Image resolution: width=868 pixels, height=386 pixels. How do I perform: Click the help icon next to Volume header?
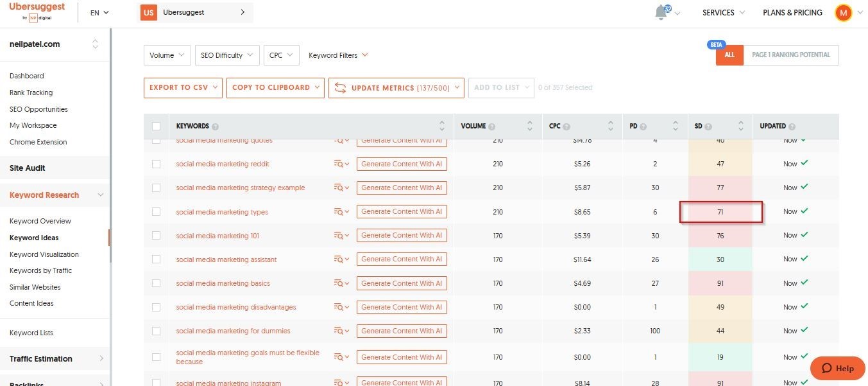pyautogui.click(x=491, y=127)
